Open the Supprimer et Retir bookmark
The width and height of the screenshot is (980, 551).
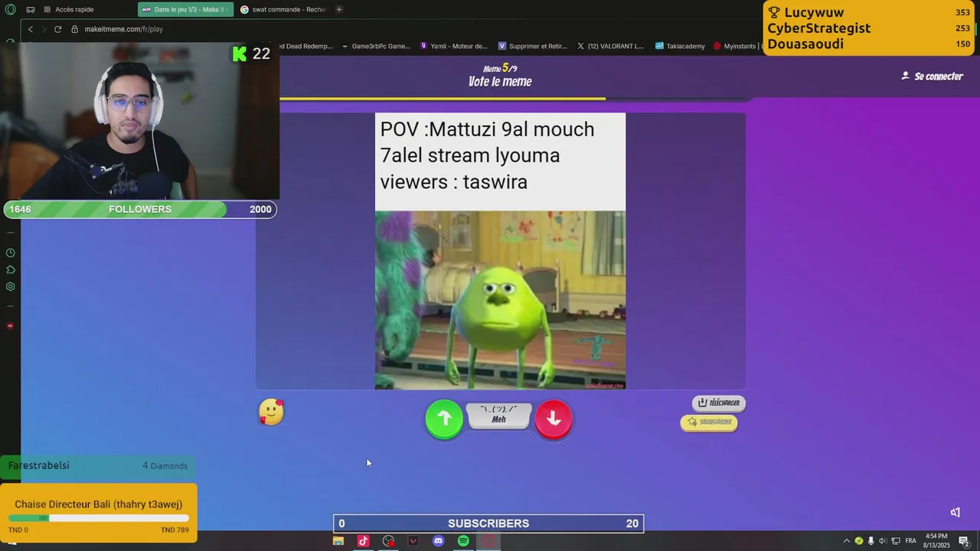tap(533, 46)
